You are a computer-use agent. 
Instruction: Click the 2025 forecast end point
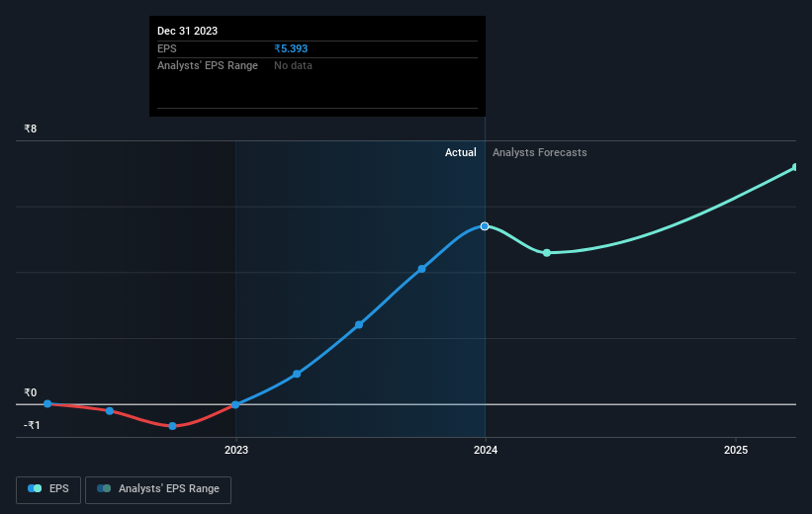(795, 167)
